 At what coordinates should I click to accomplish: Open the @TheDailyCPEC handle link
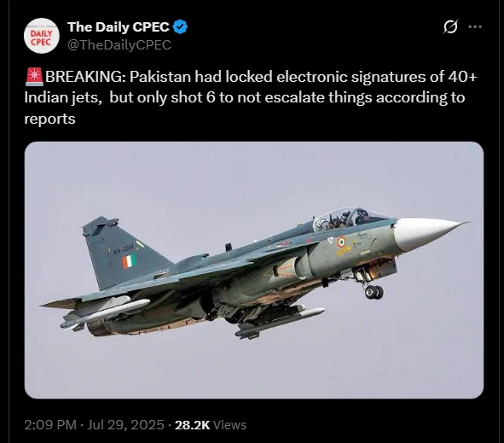coord(119,45)
